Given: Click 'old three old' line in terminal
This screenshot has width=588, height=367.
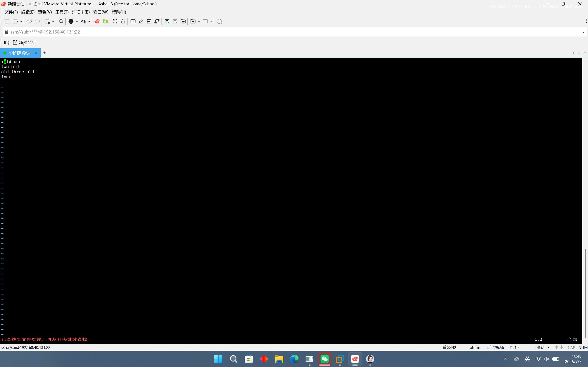Looking at the screenshot, I should tap(17, 72).
